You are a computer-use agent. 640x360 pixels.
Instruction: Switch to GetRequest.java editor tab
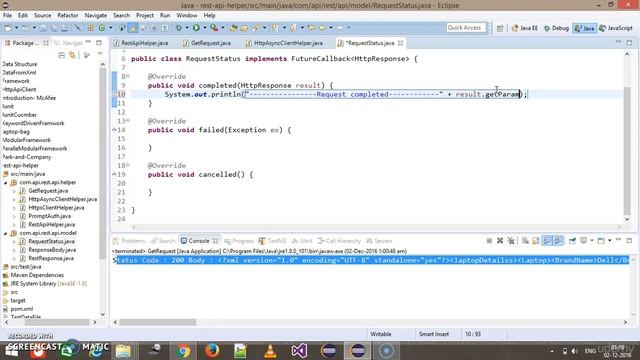pos(207,43)
